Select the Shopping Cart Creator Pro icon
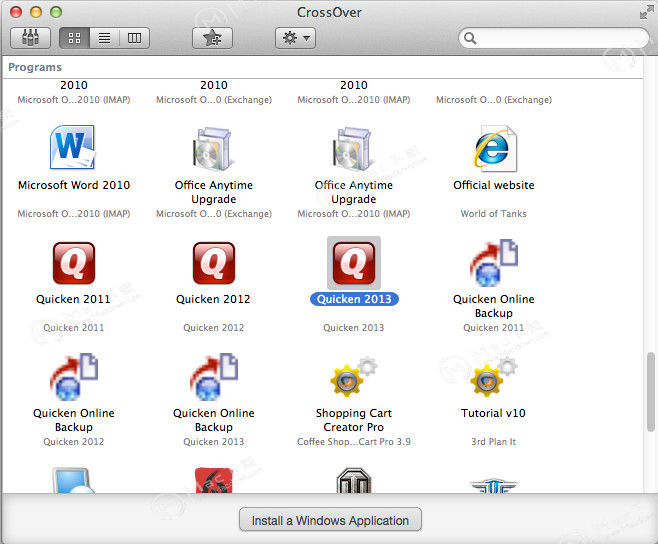Image resolution: width=658 pixels, height=544 pixels. click(x=354, y=377)
